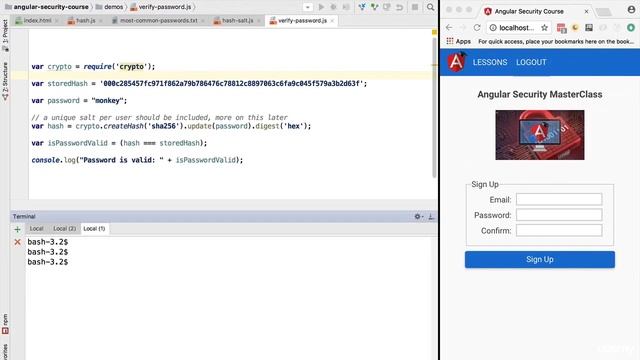Click the red calendar extension icon
This screenshot has width=640, height=360.
click(562, 28)
